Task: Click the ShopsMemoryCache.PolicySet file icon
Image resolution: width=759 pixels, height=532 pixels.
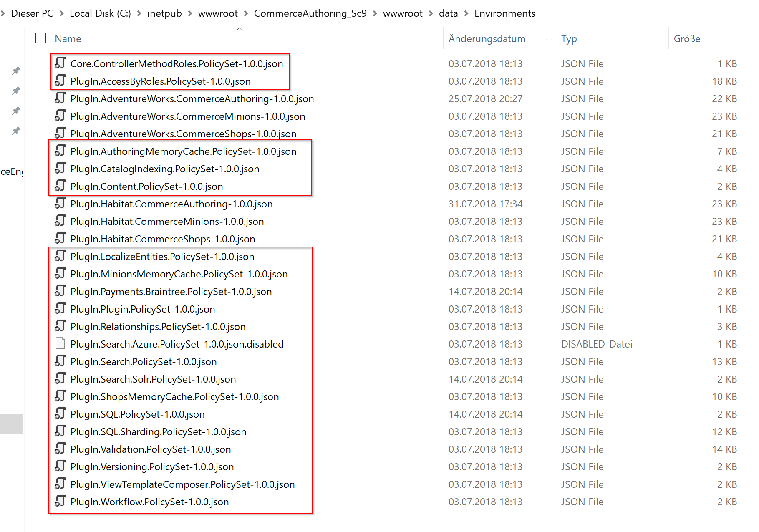Action: pyautogui.click(x=61, y=396)
